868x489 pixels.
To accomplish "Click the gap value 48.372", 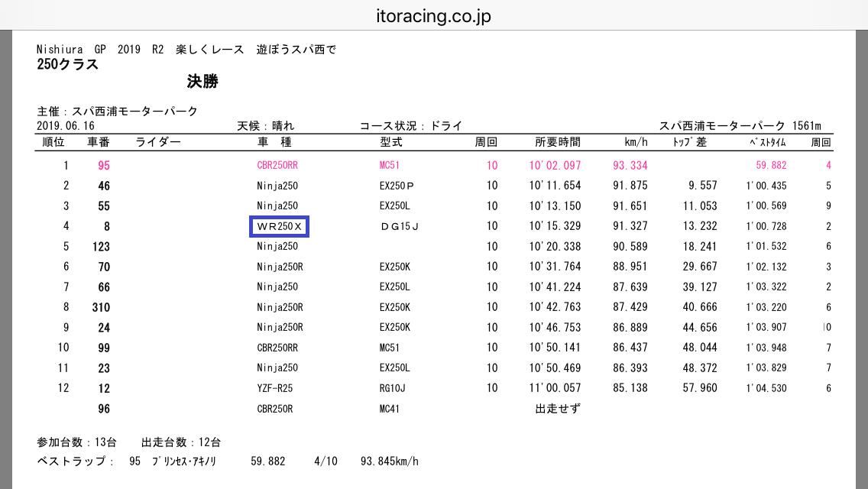I will (700, 368).
